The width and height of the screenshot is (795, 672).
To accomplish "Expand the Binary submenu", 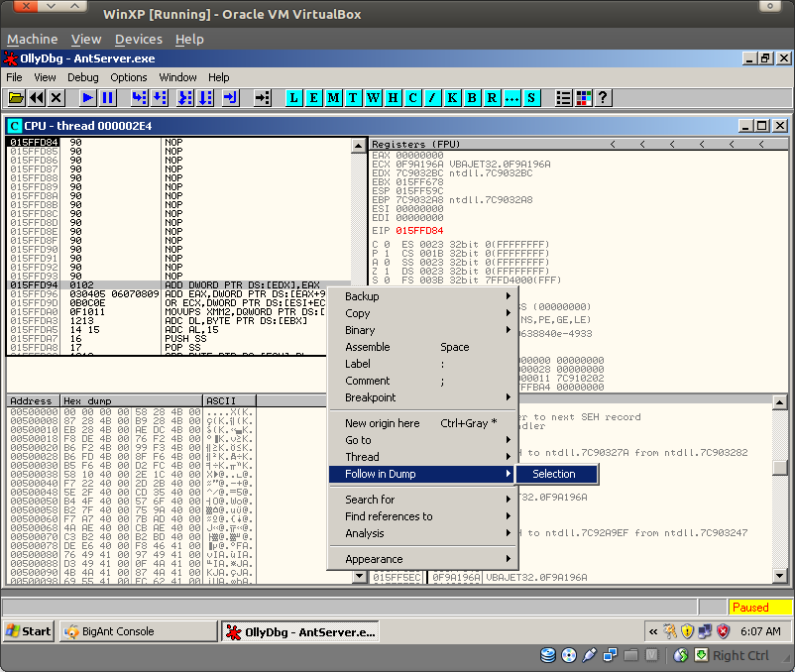I will pos(423,330).
